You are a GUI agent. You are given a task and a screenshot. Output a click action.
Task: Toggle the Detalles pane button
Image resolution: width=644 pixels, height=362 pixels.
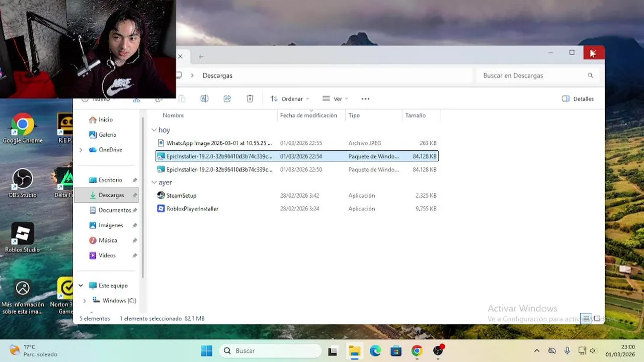click(x=578, y=99)
